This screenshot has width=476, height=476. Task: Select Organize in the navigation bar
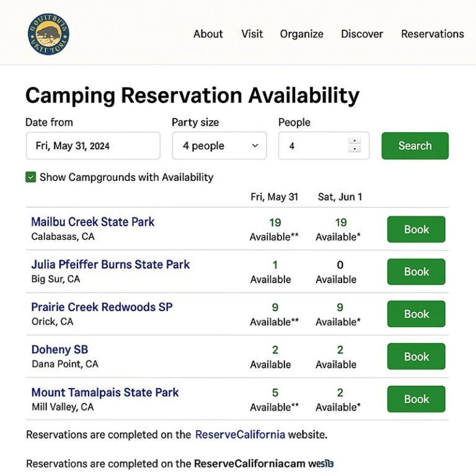click(301, 34)
